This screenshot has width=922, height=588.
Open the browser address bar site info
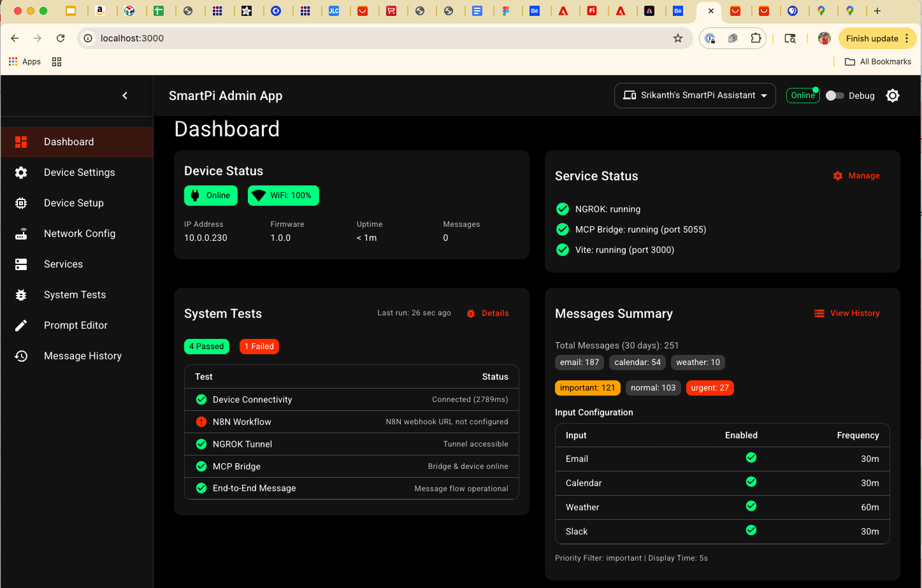pyautogui.click(x=87, y=38)
